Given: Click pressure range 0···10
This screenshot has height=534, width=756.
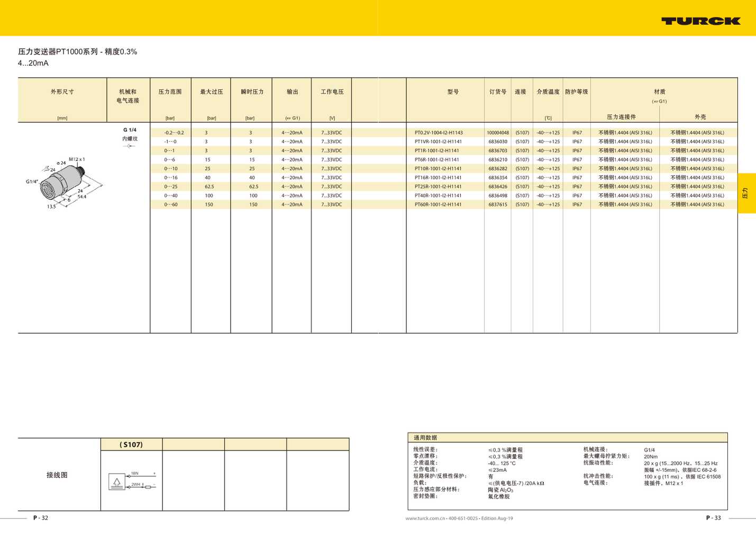Looking at the screenshot, I should [x=171, y=169].
